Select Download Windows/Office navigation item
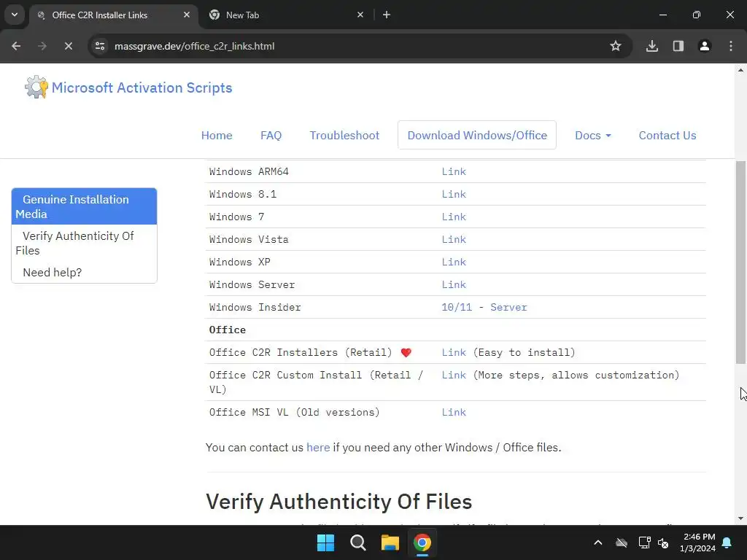Image resolution: width=747 pixels, height=560 pixels. point(477,135)
